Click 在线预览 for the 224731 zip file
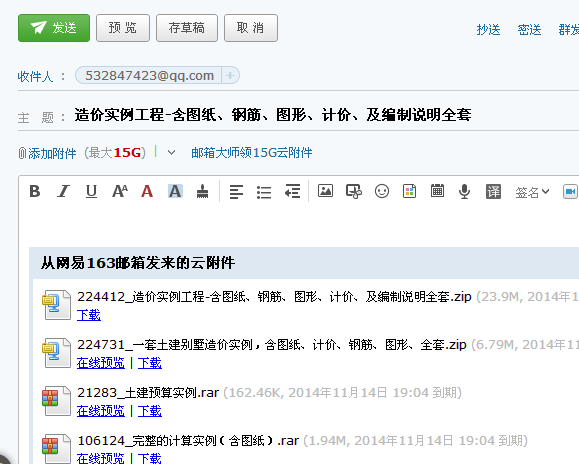The height and width of the screenshot is (464, 579). pyautogui.click(x=101, y=363)
